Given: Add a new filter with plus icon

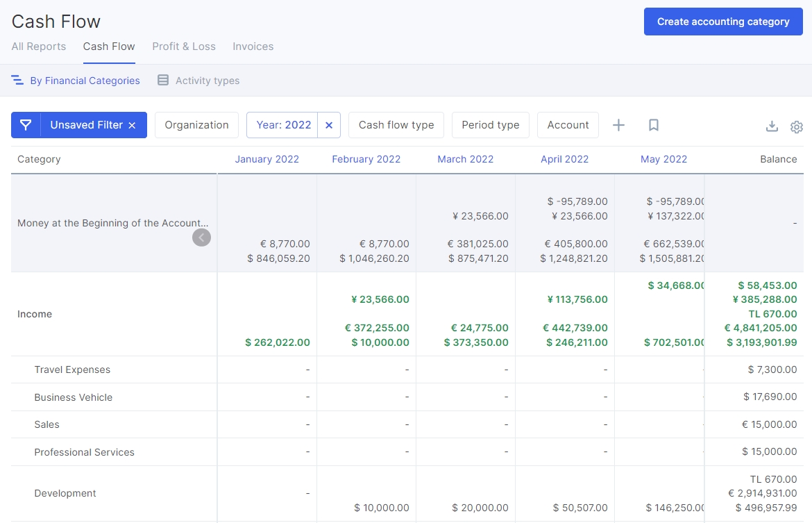Looking at the screenshot, I should coord(618,125).
